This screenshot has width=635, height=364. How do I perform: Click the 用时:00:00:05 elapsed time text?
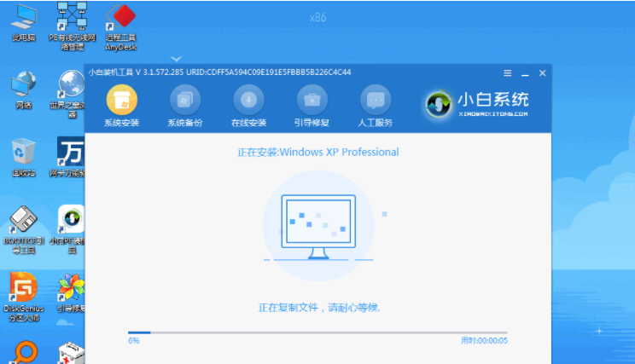click(484, 340)
